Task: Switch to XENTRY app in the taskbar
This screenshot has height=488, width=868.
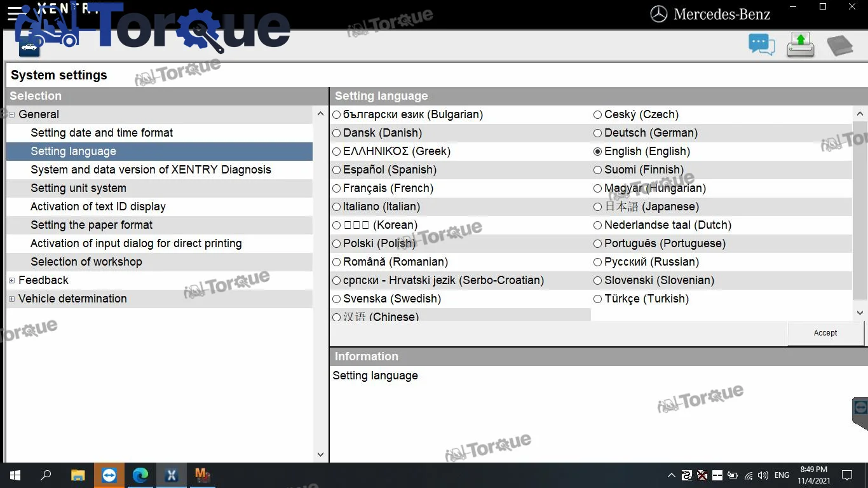Action: point(172,475)
